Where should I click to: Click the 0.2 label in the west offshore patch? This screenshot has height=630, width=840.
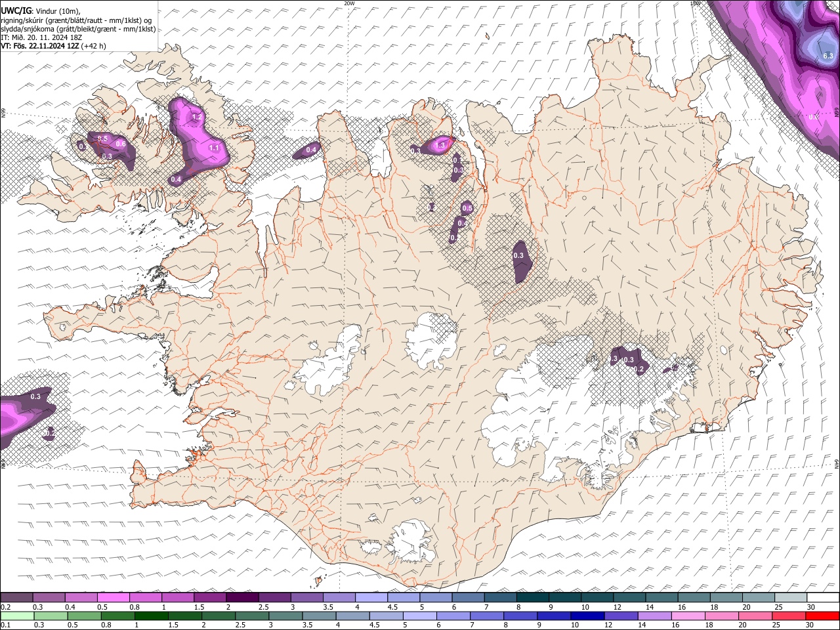50,434
